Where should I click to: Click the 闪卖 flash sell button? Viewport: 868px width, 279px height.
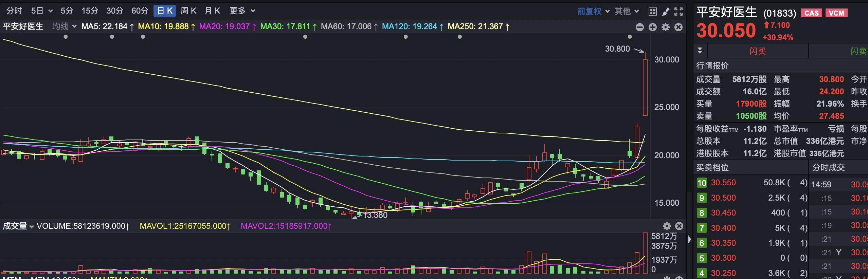(x=858, y=51)
